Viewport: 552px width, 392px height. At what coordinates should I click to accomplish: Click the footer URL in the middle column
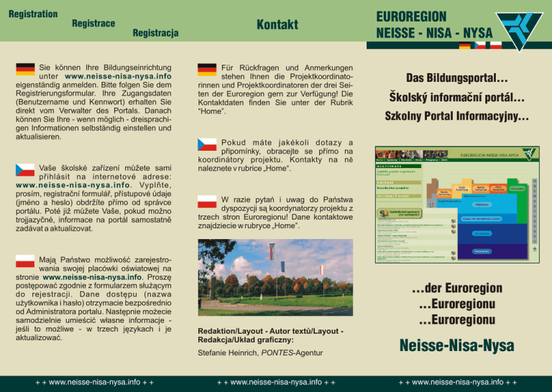click(x=277, y=381)
